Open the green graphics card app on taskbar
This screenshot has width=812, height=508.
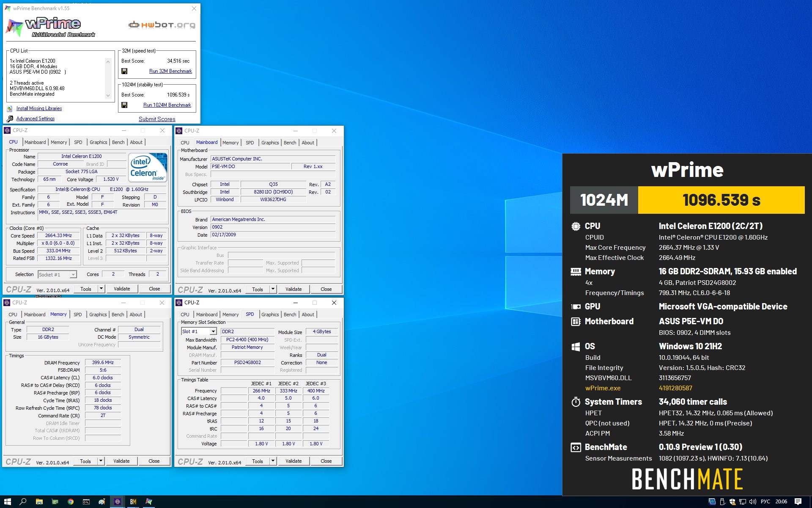[55, 502]
